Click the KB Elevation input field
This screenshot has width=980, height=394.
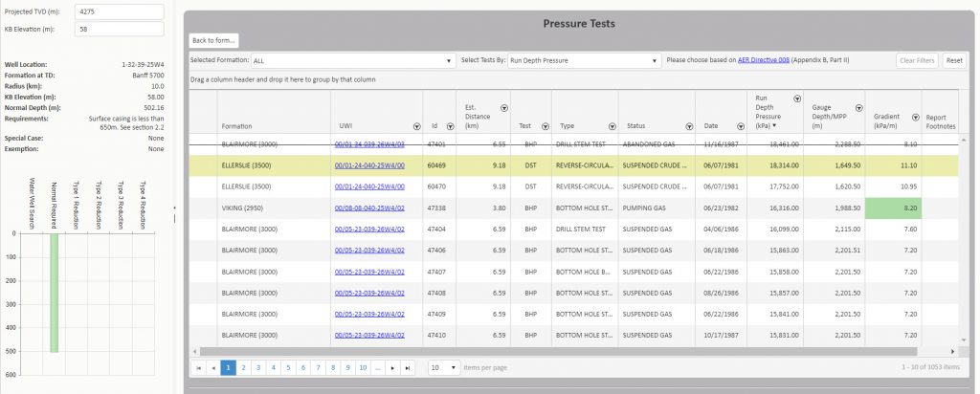tap(120, 30)
